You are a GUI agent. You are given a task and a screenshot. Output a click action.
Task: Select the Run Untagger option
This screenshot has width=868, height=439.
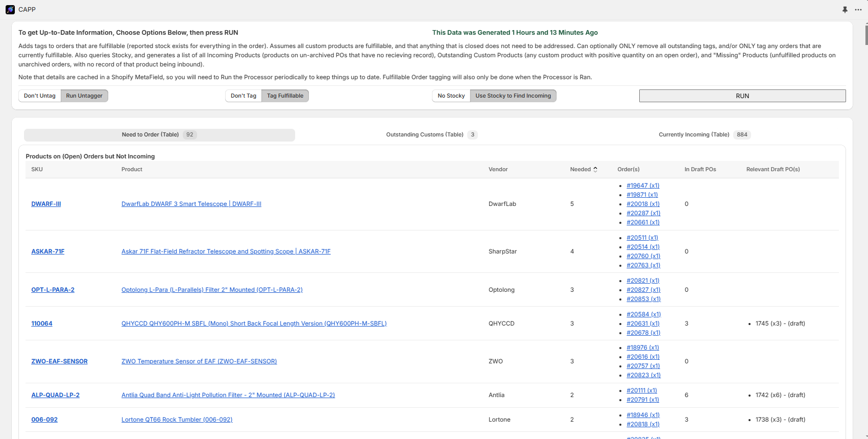pos(84,96)
